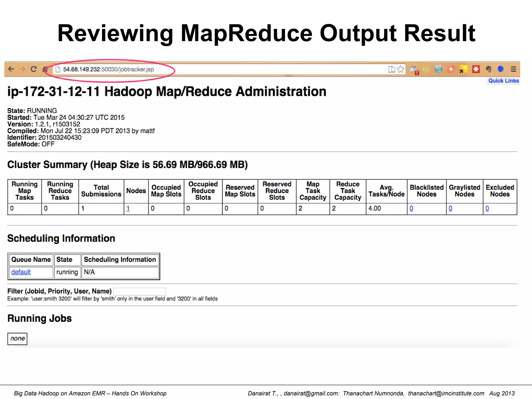Image resolution: width=532 pixels, height=399 pixels.
Task: Open the Quick Links menu
Action: 503,81
